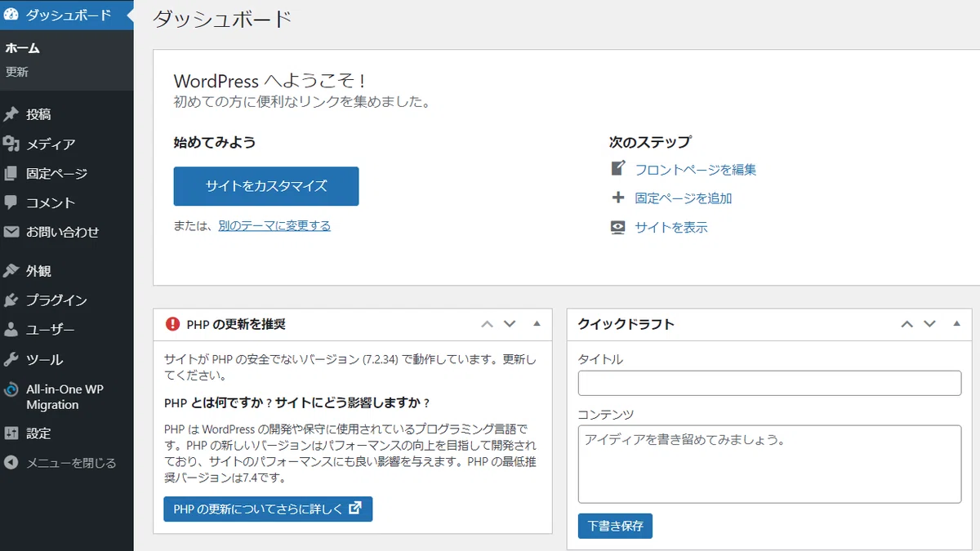The width and height of the screenshot is (980, 551).
Task: Follow 別のテーマに変更する link
Action: pyautogui.click(x=274, y=226)
